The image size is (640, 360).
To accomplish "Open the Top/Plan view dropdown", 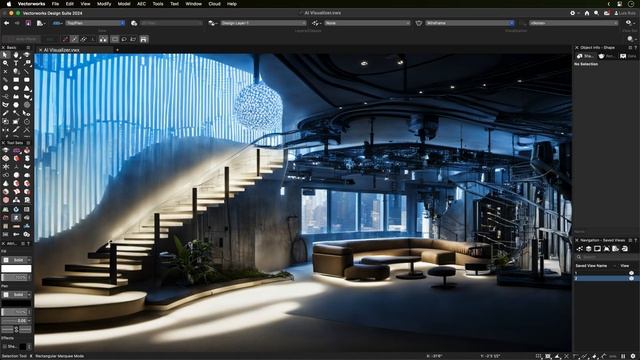I will pyautogui.click(x=95, y=23).
